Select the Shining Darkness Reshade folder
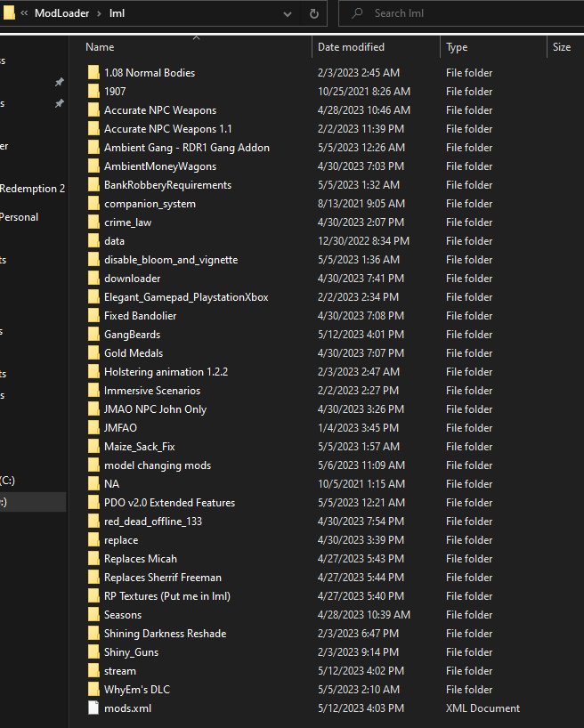Screen dimensions: 584x728 coord(165,634)
